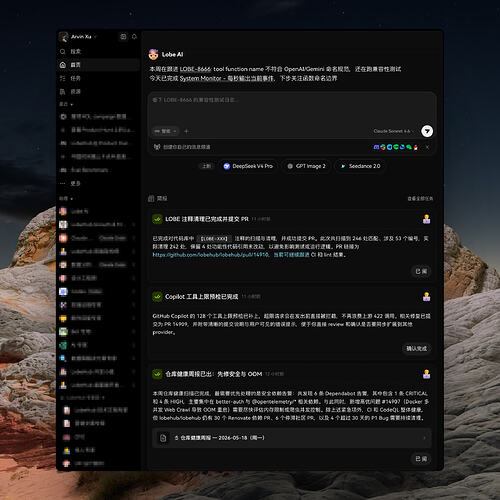Click the 简报 briefing section icon
Viewport: 500px width, 500px height.
click(x=151, y=198)
